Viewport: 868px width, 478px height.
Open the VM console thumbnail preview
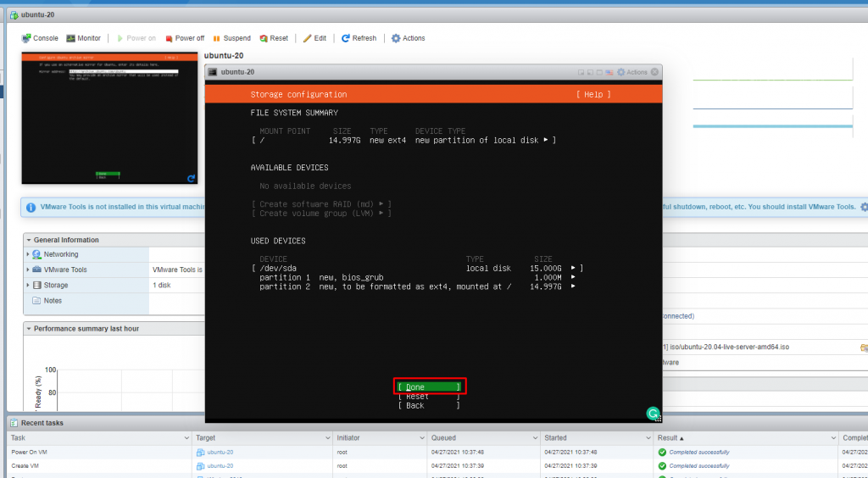click(110, 117)
